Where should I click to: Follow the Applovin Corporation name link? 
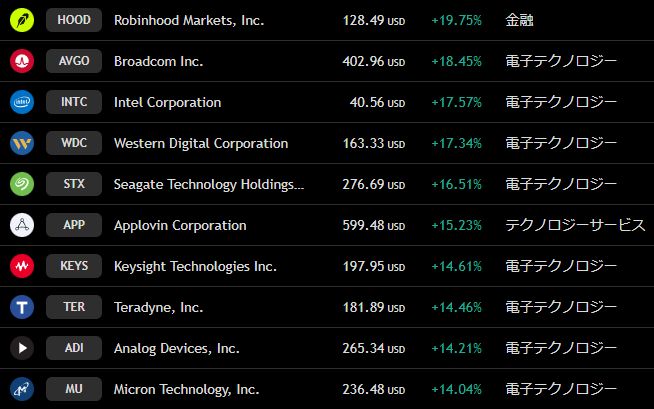[x=180, y=225]
